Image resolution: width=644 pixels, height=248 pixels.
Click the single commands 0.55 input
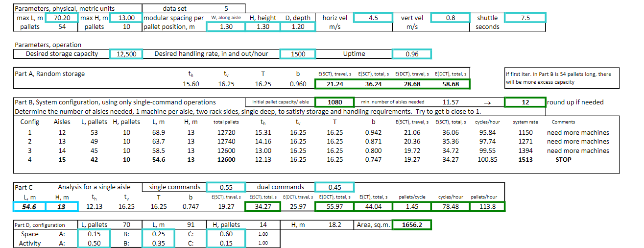226,187
